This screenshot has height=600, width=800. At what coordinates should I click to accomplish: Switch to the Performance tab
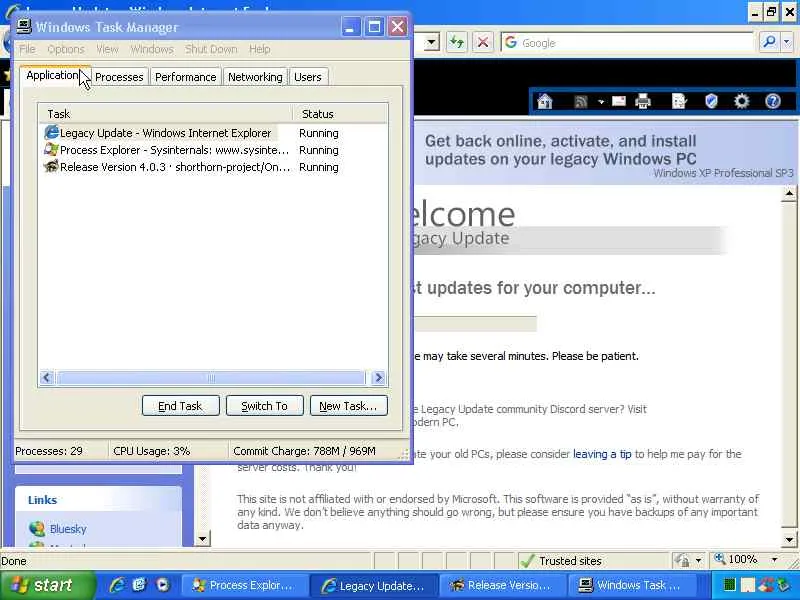[x=186, y=77]
